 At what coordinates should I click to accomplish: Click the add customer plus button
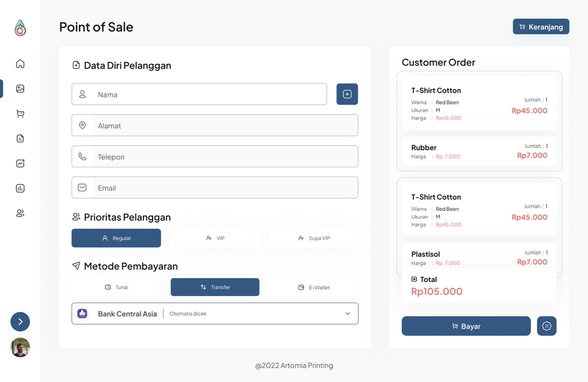click(x=347, y=94)
